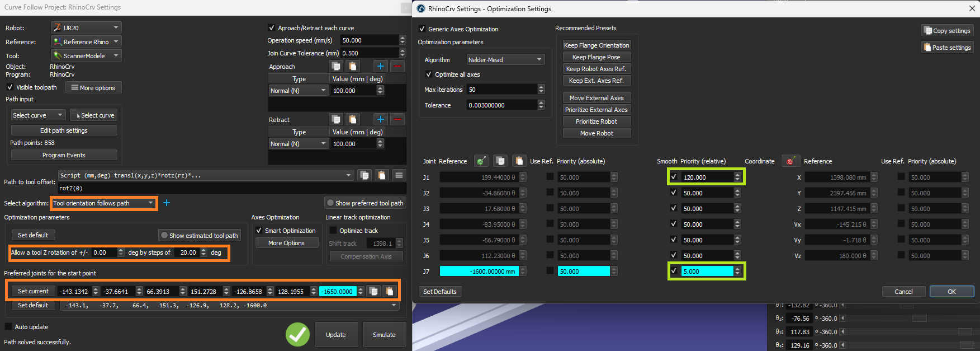Click the list menu icon beside script field
Image resolution: width=980 pixels, height=351 pixels.
pos(399,175)
